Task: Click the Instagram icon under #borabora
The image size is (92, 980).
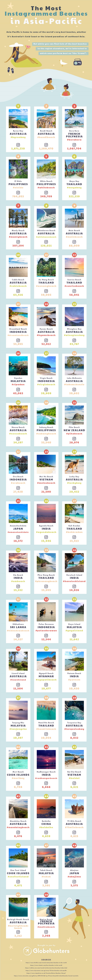Action: click(x=74, y=144)
